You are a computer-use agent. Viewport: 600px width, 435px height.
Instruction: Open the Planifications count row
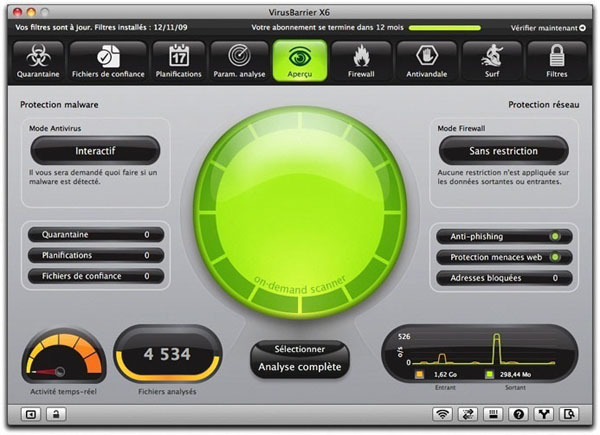pos(96,255)
